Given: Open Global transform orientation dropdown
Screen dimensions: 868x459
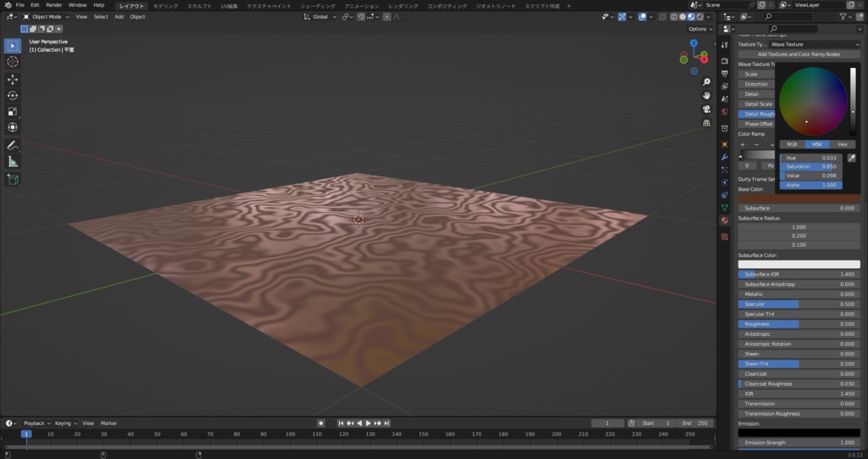Looking at the screenshot, I should click(320, 17).
